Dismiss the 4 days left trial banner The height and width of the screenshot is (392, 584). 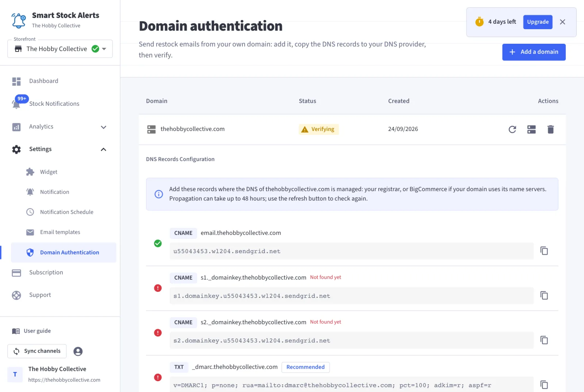[x=562, y=22]
